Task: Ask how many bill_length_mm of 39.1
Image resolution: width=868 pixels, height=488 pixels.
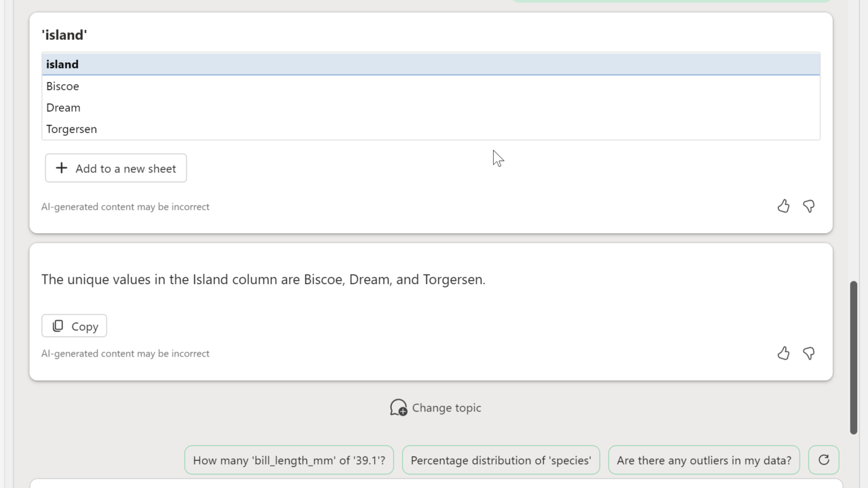Action: tap(289, 460)
